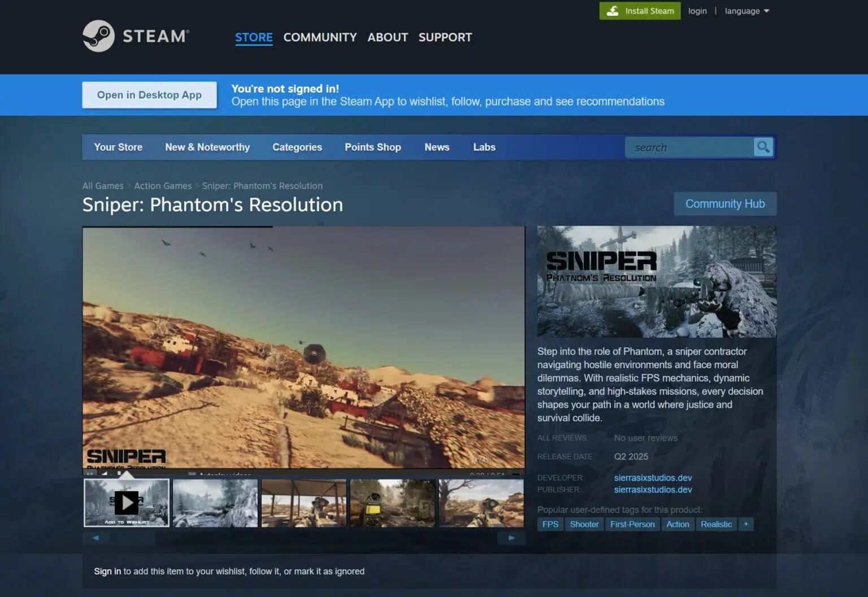The height and width of the screenshot is (597, 868).
Task: Select STORE in the top navigation
Action: tap(254, 37)
